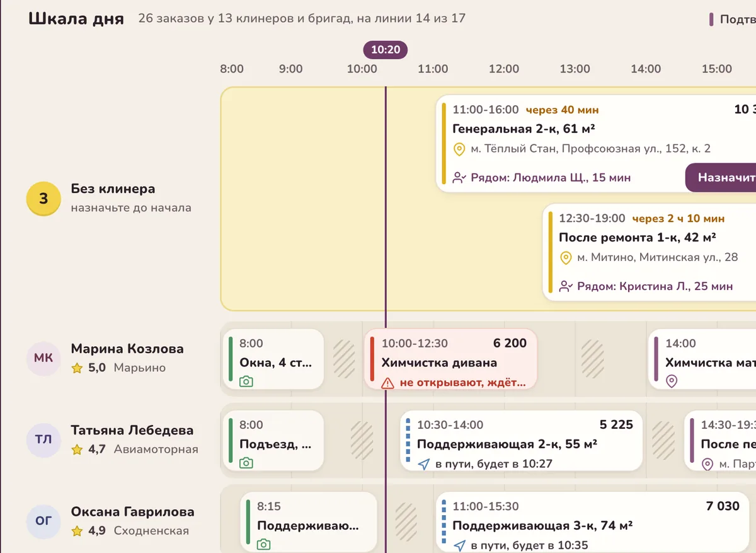This screenshot has height=553, width=756.
Task: Click the 15:00 label on the time scale
Action: [717, 69]
